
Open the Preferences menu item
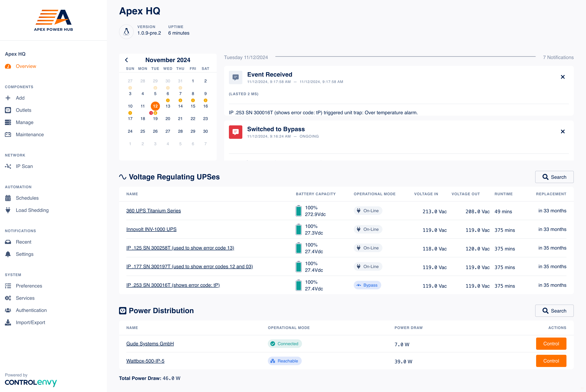tap(29, 286)
